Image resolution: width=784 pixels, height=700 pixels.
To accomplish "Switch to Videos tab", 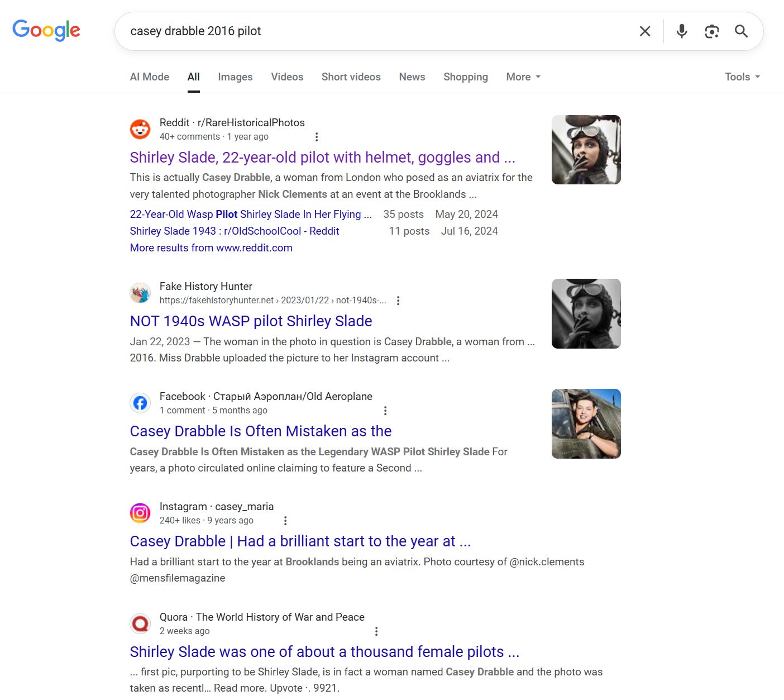I will click(287, 77).
